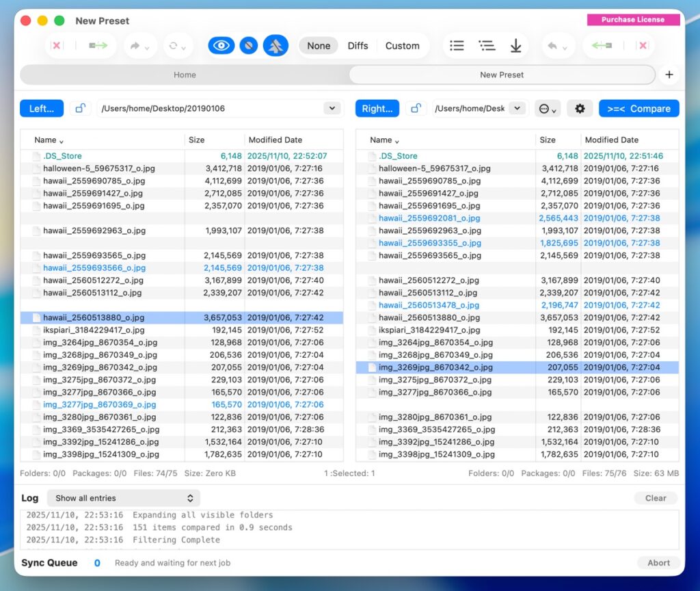Image resolution: width=700 pixels, height=591 pixels.
Task: Open the ellipsis actions dropdown menu
Action: (x=547, y=108)
